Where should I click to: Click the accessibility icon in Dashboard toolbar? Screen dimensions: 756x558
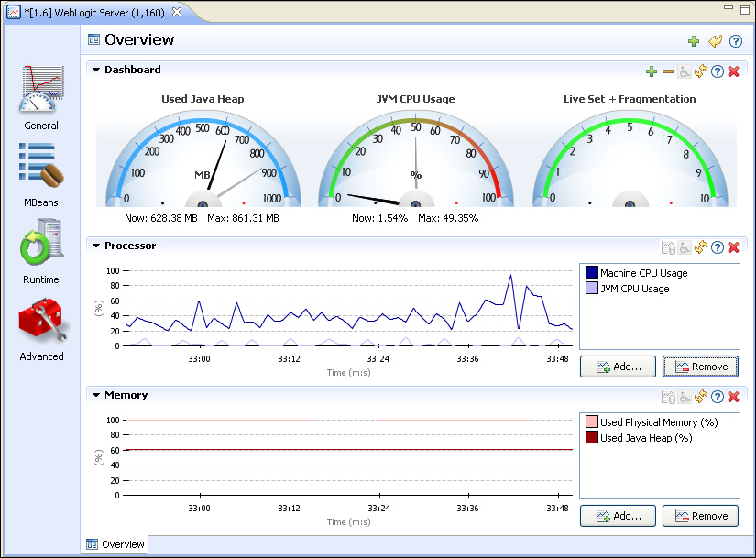685,71
